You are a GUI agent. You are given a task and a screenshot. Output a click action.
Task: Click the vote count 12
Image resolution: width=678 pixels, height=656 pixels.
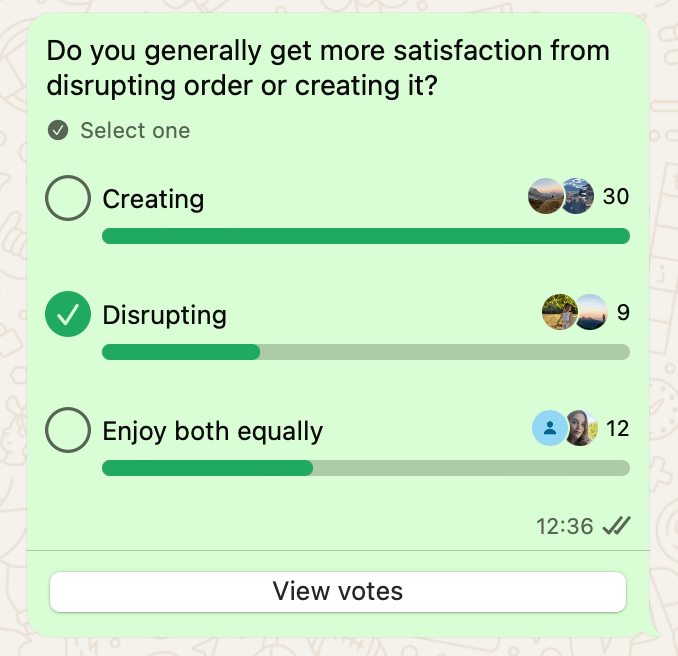coord(617,429)
